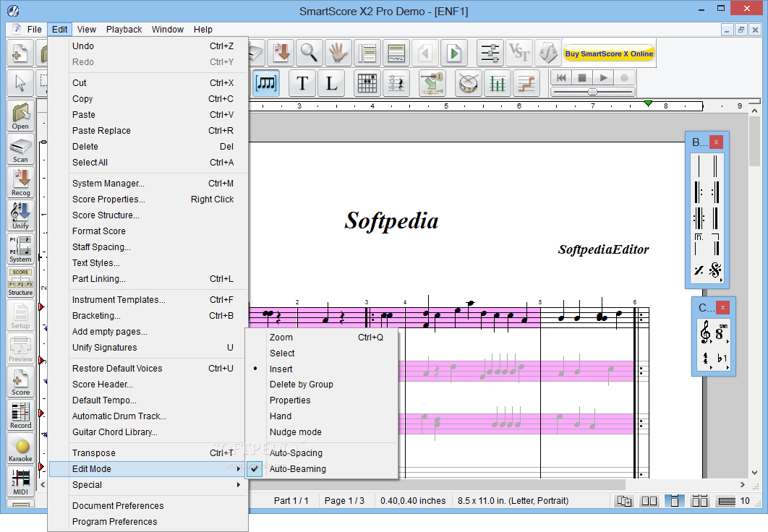Click the drum toolbar icon
This screenshot has width=768, height=532.
pos(468,82)
